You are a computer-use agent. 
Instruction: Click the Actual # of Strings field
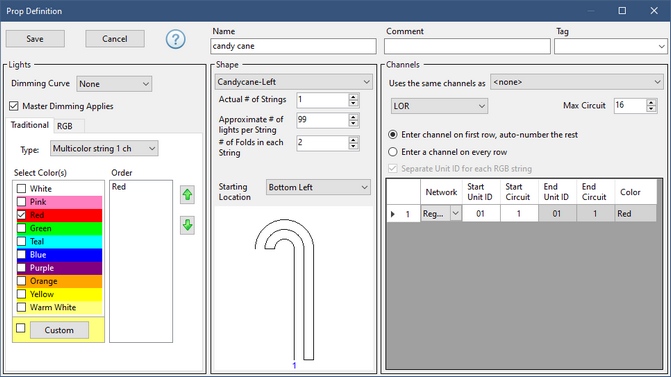pos(322,100)
